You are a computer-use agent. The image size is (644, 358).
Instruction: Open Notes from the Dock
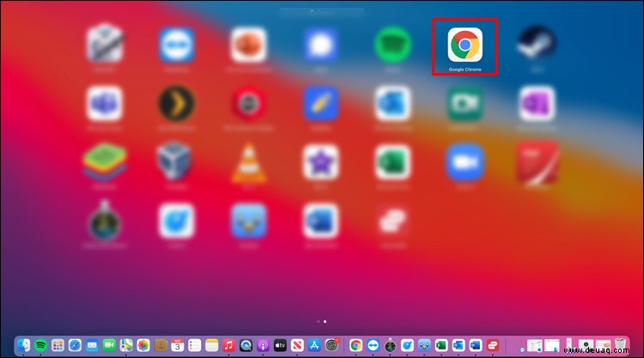point(212,345)
